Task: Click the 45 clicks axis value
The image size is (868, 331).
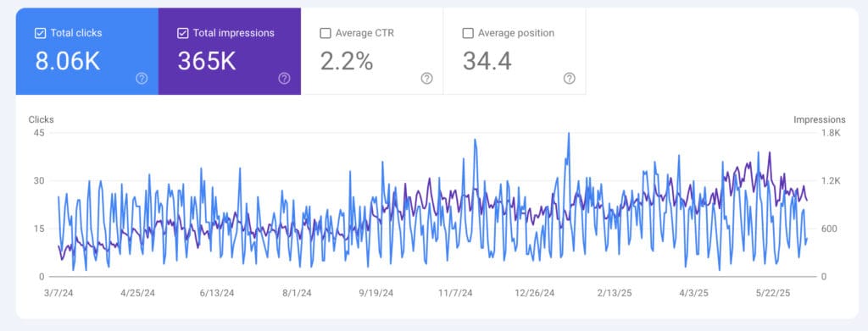Action: coord(39,133)
